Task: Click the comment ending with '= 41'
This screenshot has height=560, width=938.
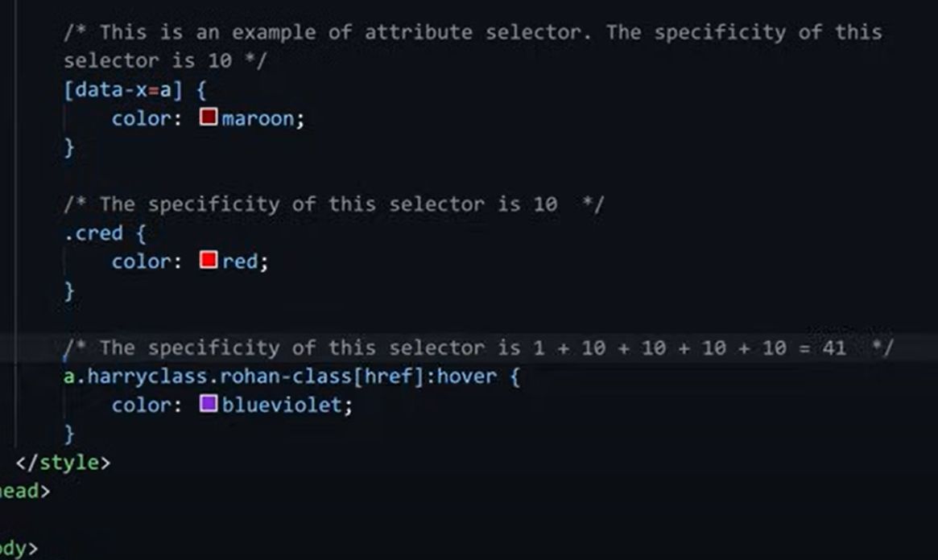Action: [478, 348]
